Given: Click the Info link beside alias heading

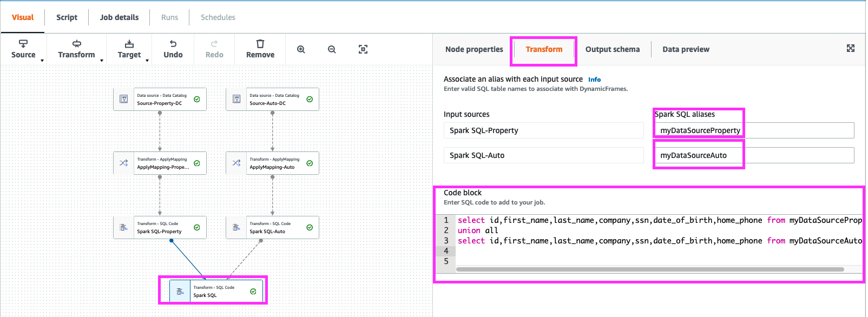Looking at the screenshot, I should 594,80.
